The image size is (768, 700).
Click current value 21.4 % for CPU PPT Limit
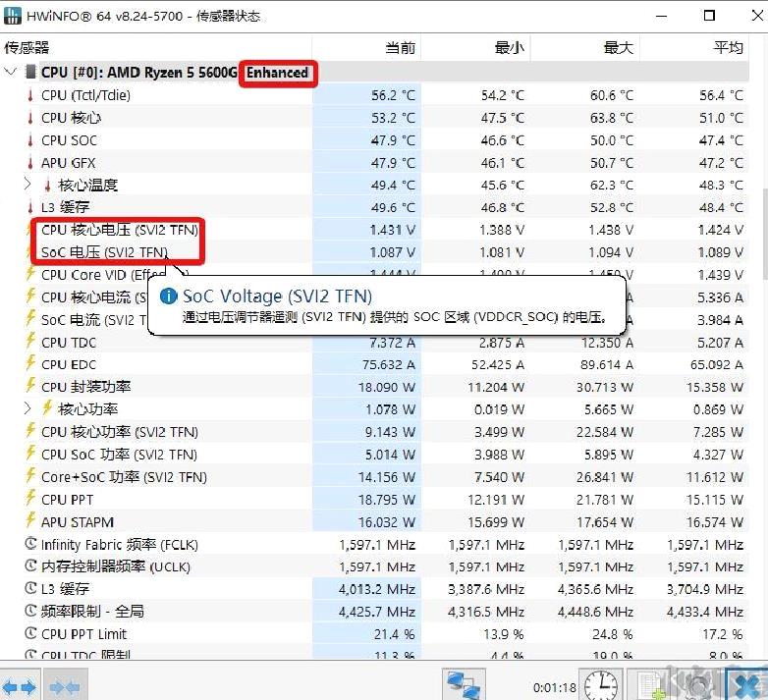tap(394, 634)
